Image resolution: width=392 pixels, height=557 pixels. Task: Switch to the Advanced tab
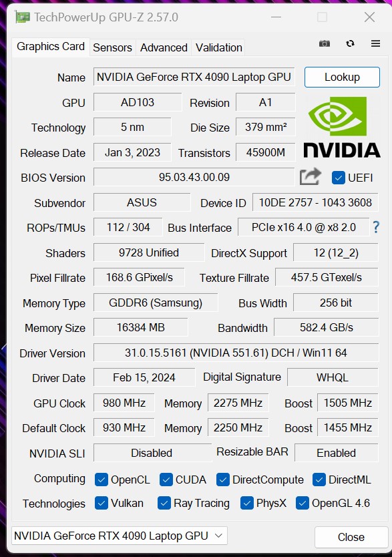tap(164, 47)
